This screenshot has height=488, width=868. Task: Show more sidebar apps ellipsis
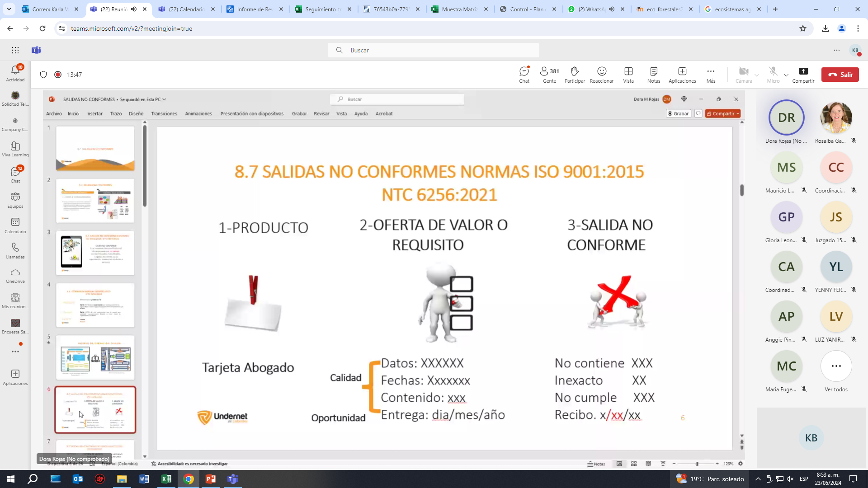[x=15, y=351]
